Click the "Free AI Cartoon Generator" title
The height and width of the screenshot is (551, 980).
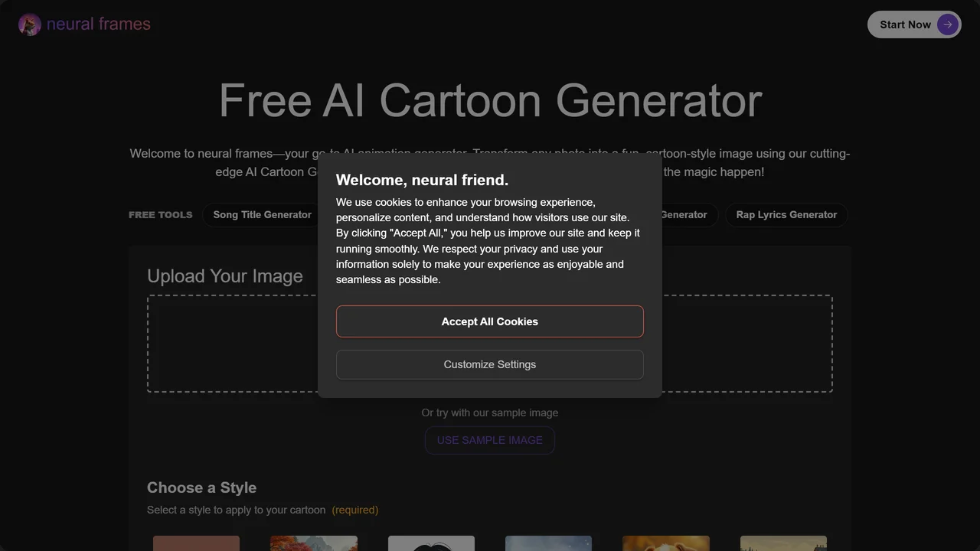click(x=490, y=100)
